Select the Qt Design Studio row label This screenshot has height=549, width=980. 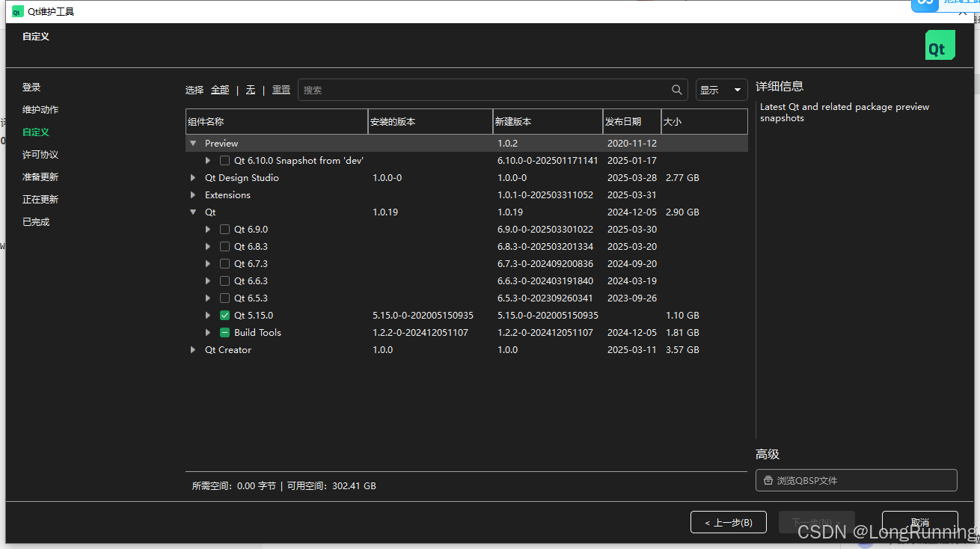(x=242, y=178)
